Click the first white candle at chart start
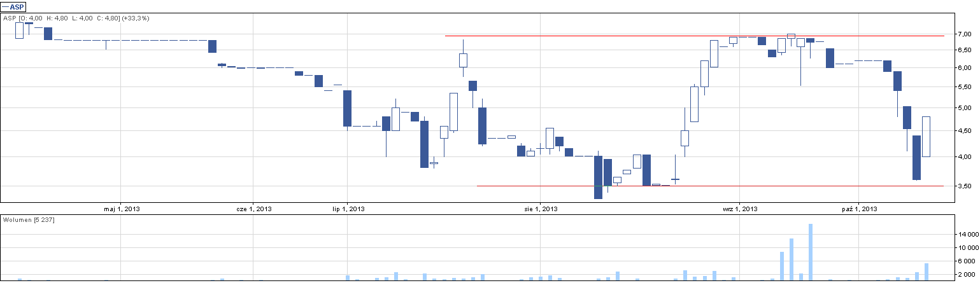980x283 pixels. point(19,31)
